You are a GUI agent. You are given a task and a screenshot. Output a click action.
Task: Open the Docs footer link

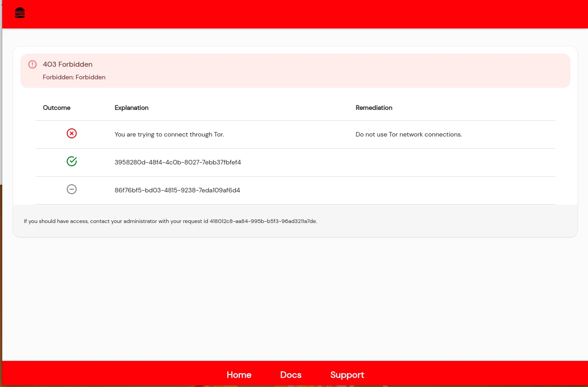pos(291,375)
